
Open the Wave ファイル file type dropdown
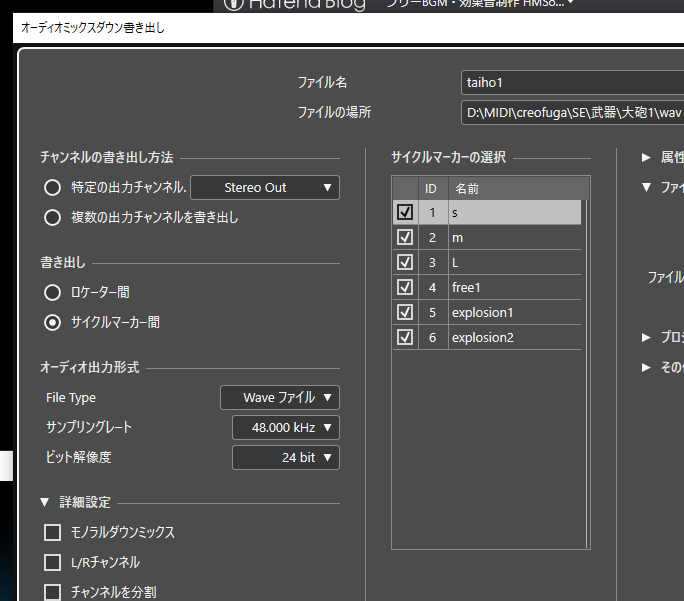(280, 397)
